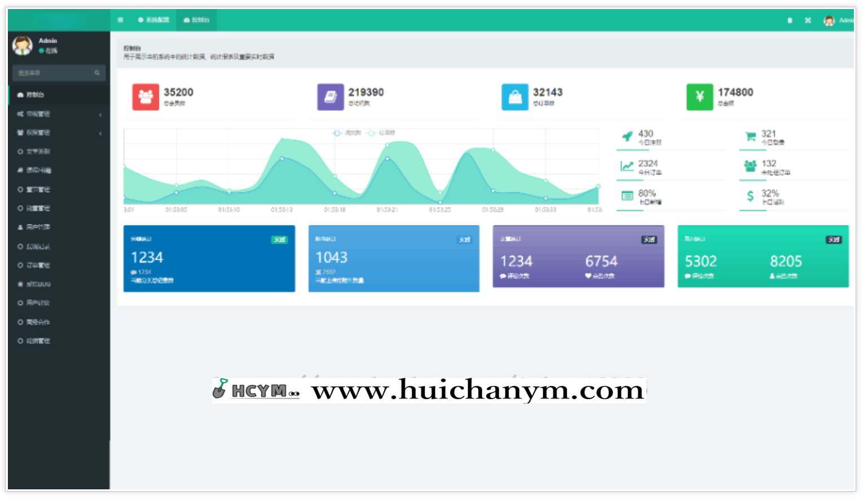Toggle the sidebar hamburger menu icon

120,20
